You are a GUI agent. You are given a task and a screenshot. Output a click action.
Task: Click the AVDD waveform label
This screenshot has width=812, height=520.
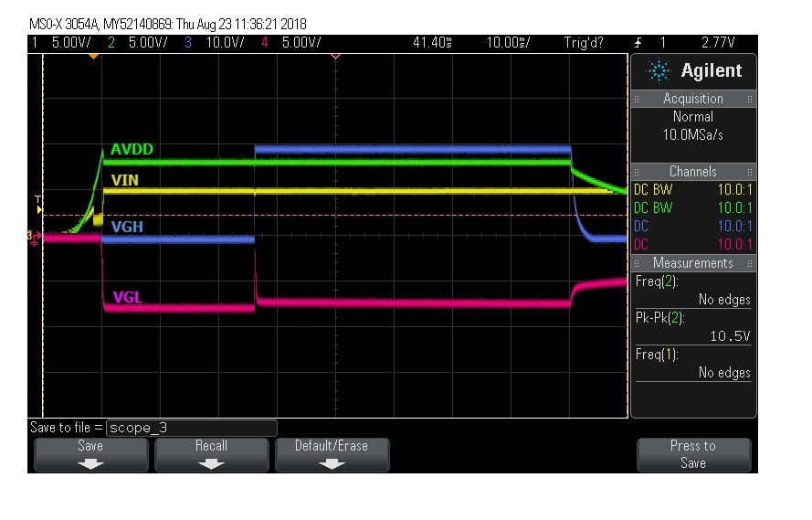132,150
